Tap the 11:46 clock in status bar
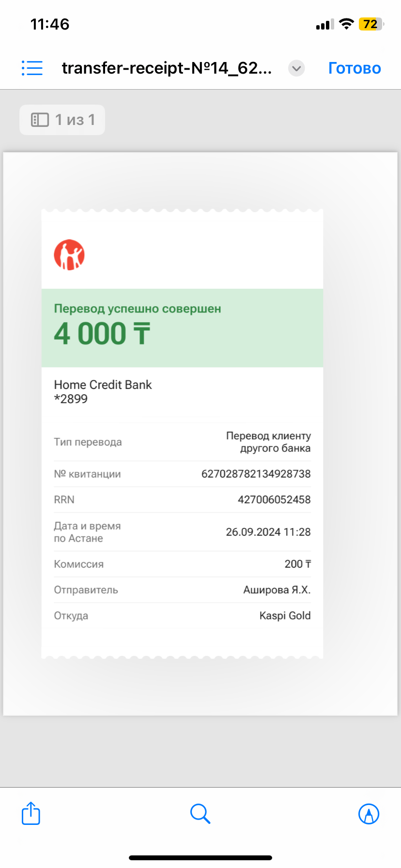This screenshot has width=401, height=868. [50, 24]
